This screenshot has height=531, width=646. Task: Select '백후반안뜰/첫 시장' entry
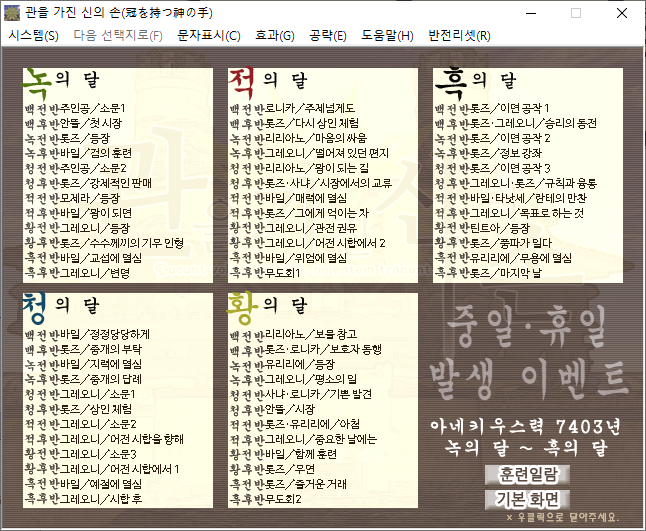[73, 123]
